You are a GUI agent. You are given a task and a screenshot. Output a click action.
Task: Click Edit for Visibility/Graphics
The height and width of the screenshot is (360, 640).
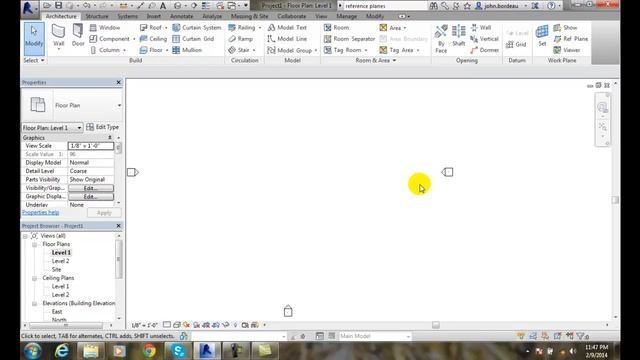click(91, 188)
